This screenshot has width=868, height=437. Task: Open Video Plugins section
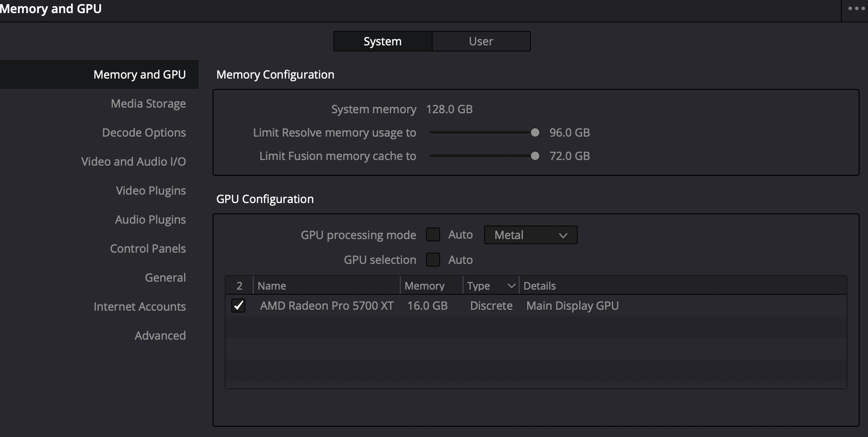151,190
